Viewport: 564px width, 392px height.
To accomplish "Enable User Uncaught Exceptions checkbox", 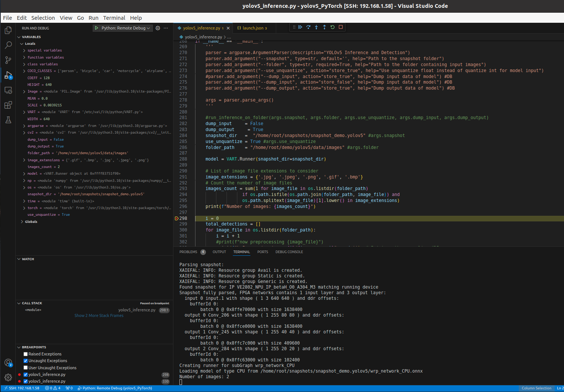I will [x=26, y=368].
